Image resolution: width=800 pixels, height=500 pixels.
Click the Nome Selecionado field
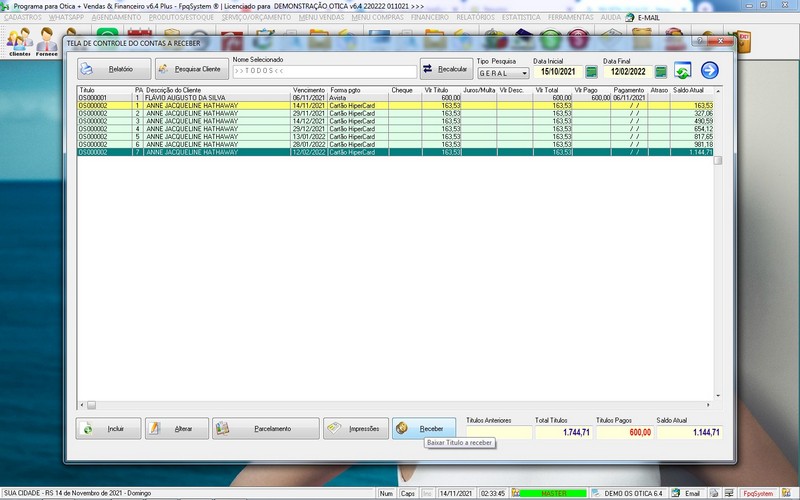(324, 71)
